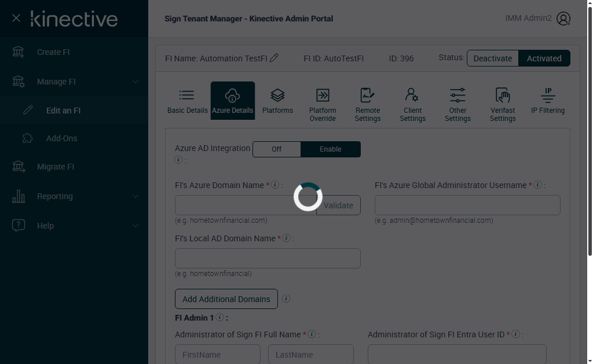
Task: Click the FI Admin 1 info icon
Action: coord(219,317)
